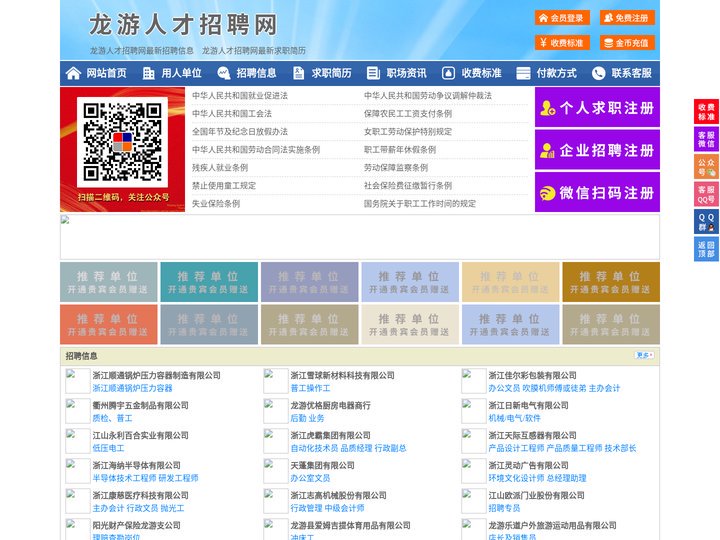
Task: Click 客服微信 sidebar icon
Action: pyautogui.click(x=706, y=139)
